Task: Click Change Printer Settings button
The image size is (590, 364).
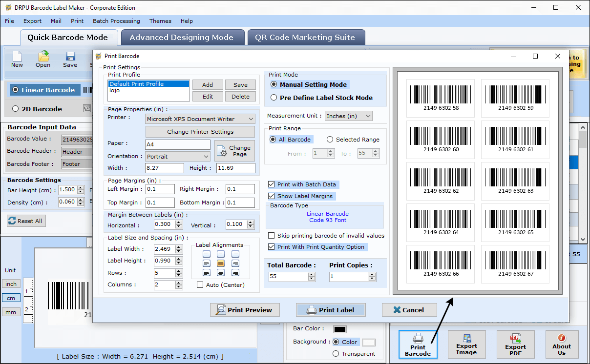Action: [x=200, y=132]
